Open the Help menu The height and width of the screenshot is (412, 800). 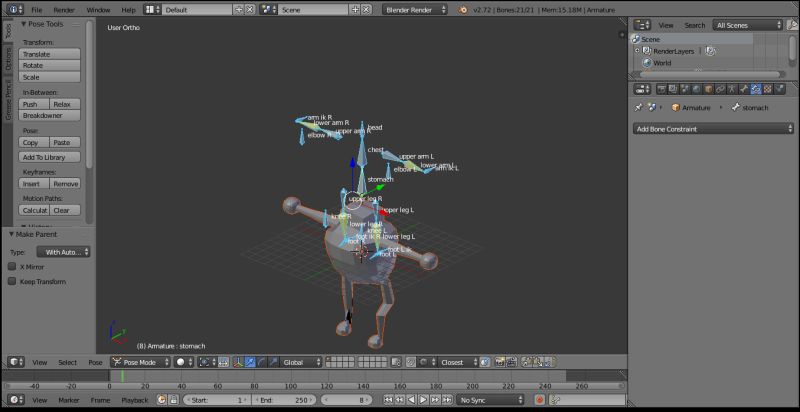click(128, 10)
